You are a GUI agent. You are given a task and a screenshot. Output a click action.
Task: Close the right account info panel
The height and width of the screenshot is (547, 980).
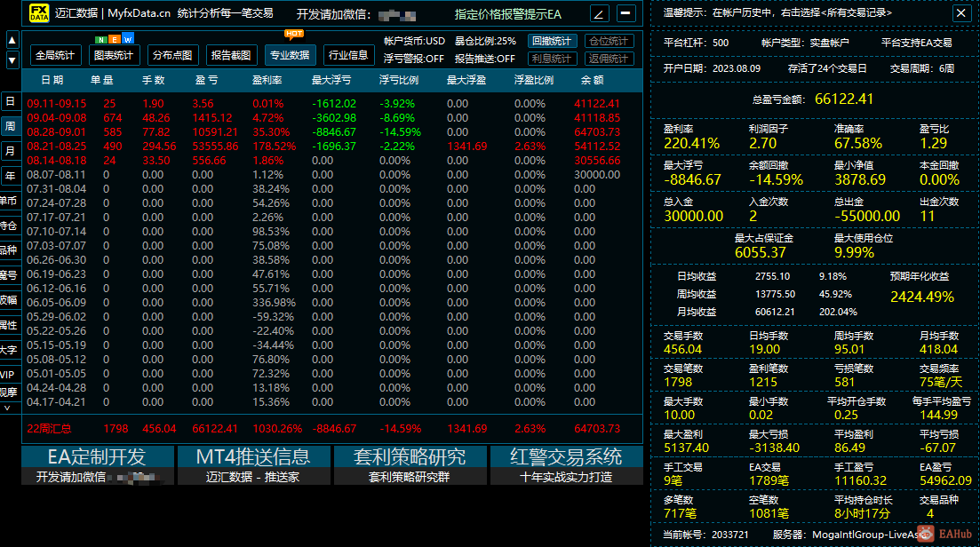click(961, 12)
